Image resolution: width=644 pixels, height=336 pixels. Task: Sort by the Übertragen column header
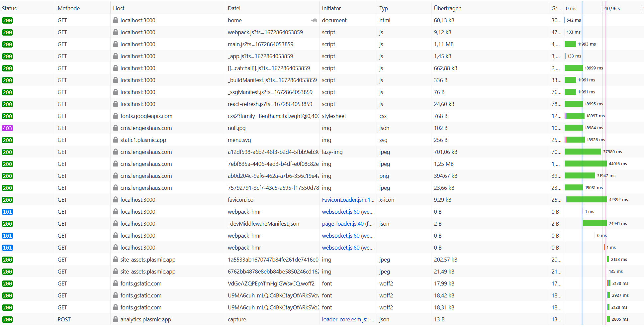447,8
